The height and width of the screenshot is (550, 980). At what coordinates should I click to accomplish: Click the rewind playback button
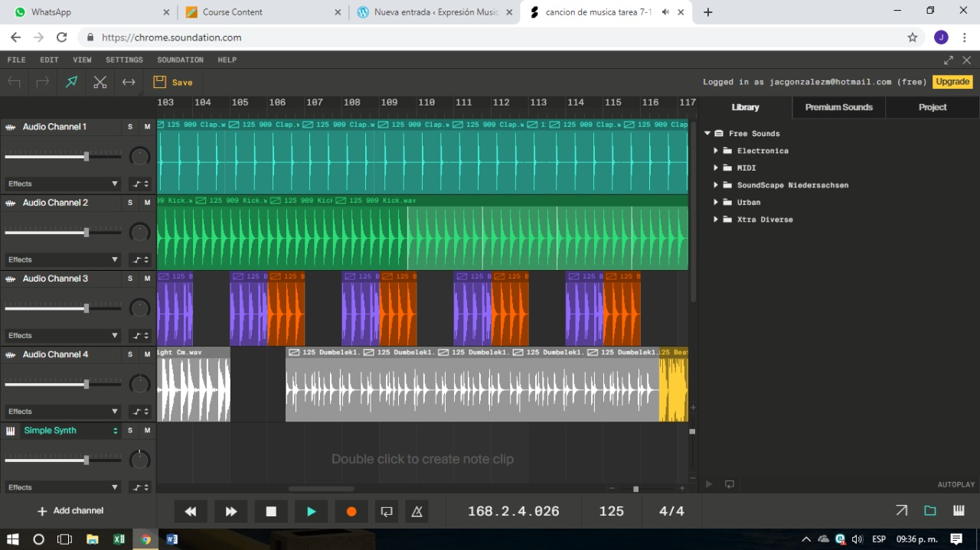click(x=191, y=512)
